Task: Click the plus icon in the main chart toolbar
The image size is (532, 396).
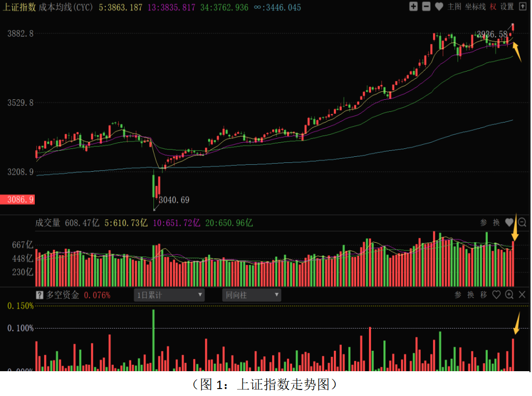Action: click(413, 6)
